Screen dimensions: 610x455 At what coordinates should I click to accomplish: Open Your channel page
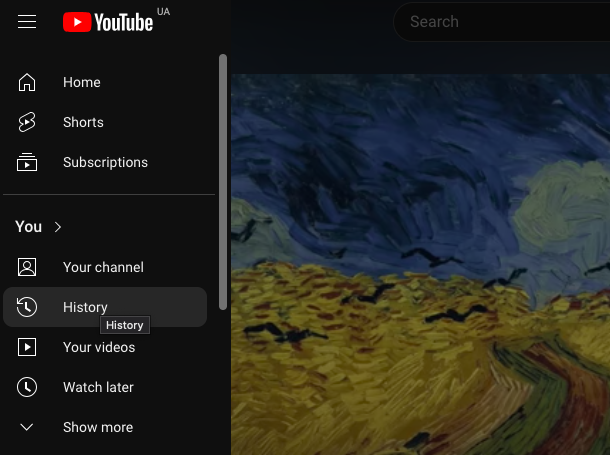105,267
